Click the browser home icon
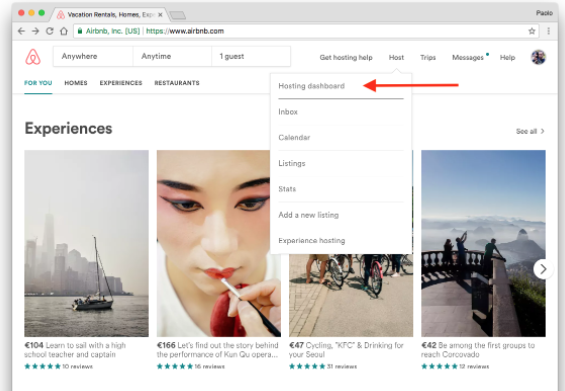The image size is (565, 391). point(64,31)
